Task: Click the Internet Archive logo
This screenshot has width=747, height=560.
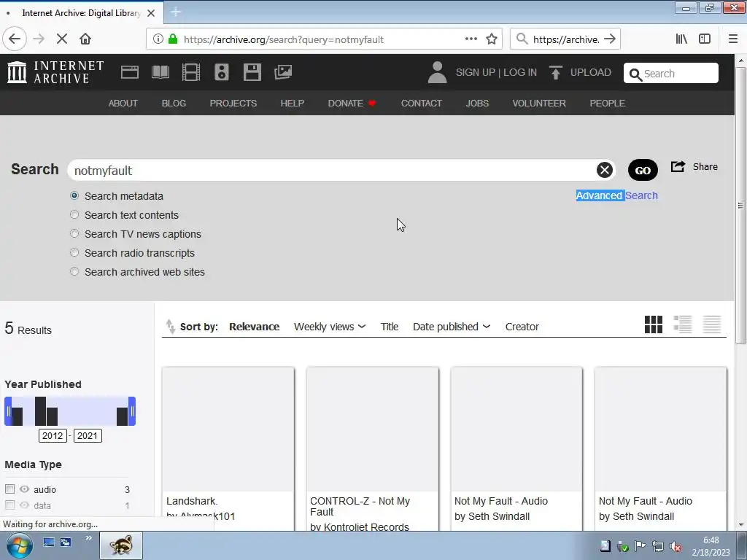Action: tap(55, 72)
